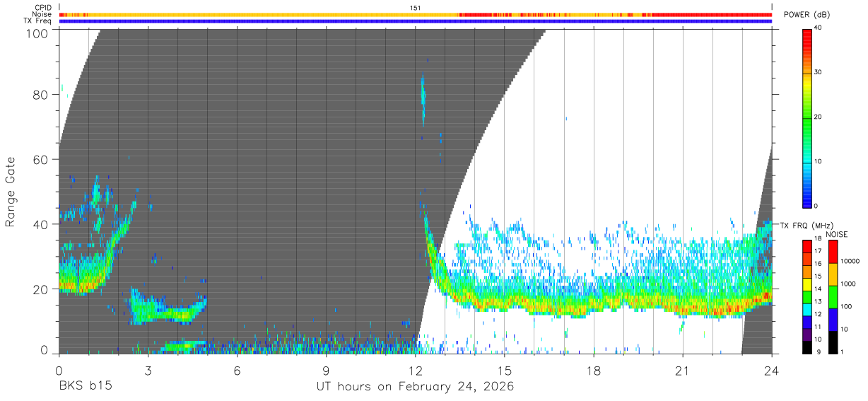The height and width of the screenshot is (401, 868).
Task: Click the POWER (dB) colorbar gradient
Action: tap(807, 118)
